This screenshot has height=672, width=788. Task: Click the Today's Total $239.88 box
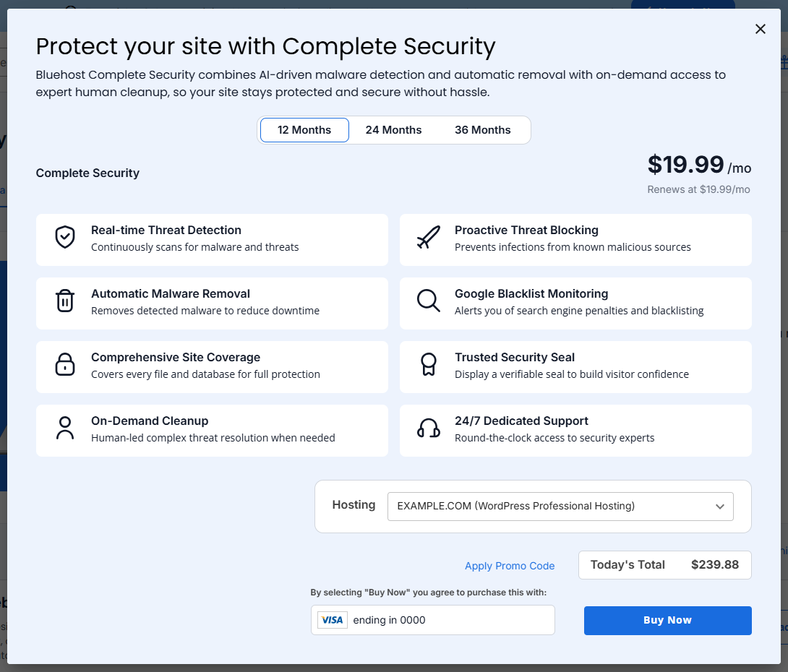pyautogui.click(x=665, y=565)
